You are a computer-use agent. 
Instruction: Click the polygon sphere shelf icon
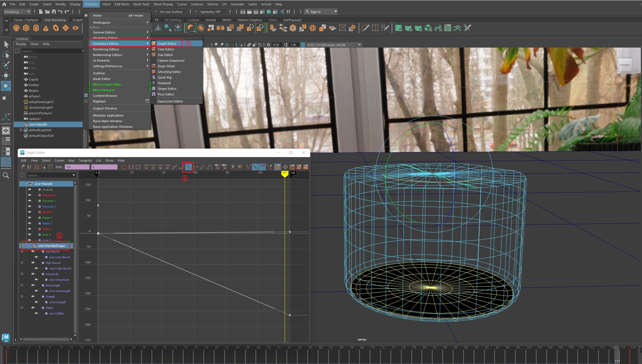[x=16, y=28]
